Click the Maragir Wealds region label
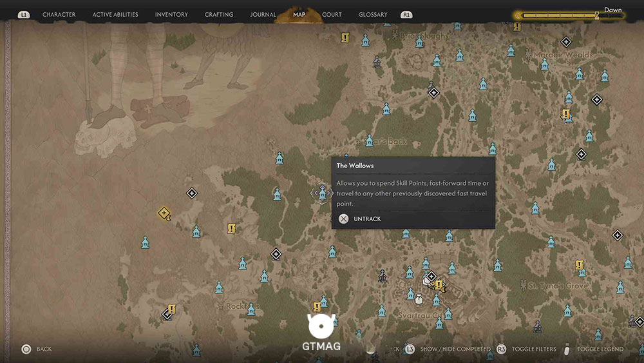 pos(563,55)
